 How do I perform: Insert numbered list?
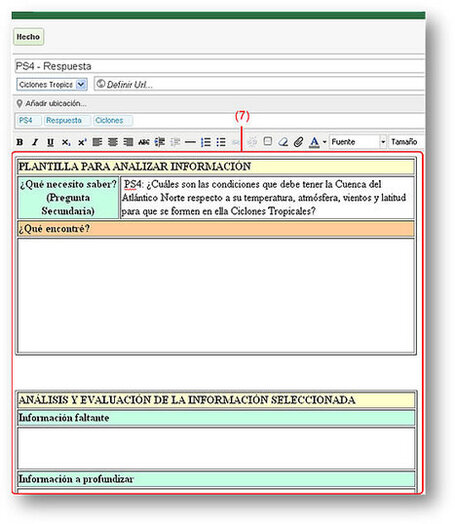(206, 142)
